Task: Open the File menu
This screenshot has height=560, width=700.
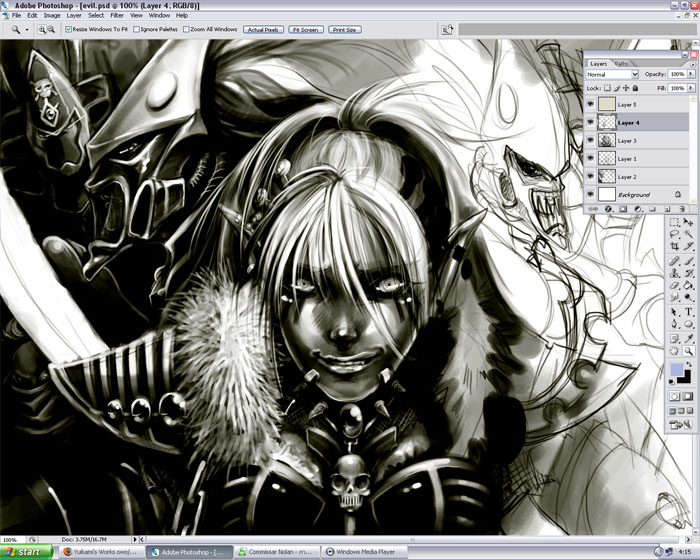Action: (17, 15)
